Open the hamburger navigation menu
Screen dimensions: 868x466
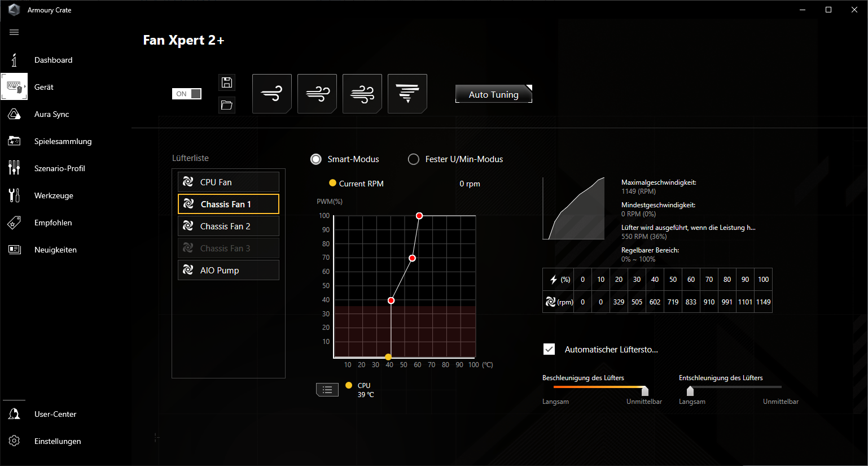[x=14, y=32]
